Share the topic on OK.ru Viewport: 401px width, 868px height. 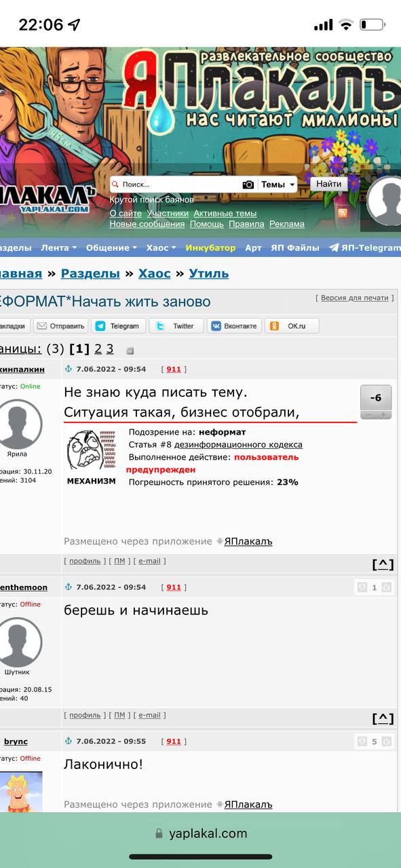(x=292, y=326)
